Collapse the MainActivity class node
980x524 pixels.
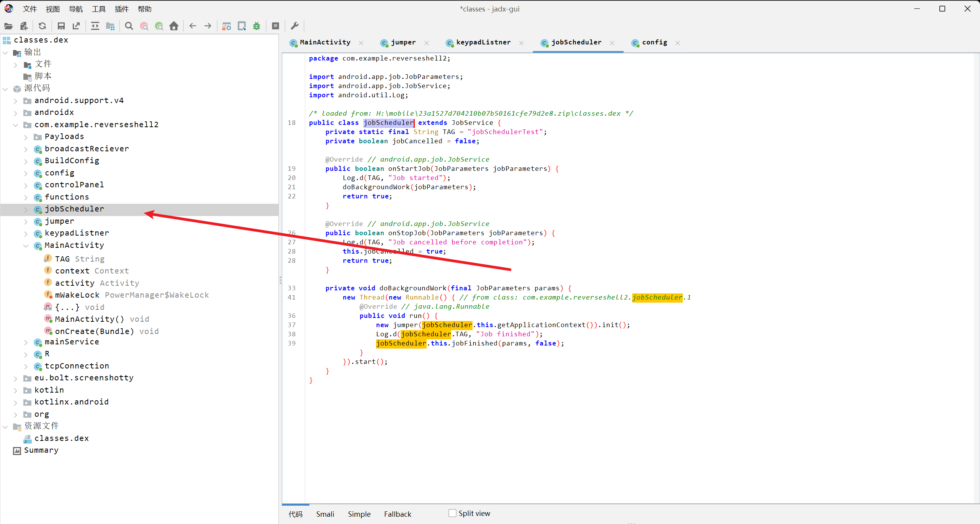coord(26,246)
